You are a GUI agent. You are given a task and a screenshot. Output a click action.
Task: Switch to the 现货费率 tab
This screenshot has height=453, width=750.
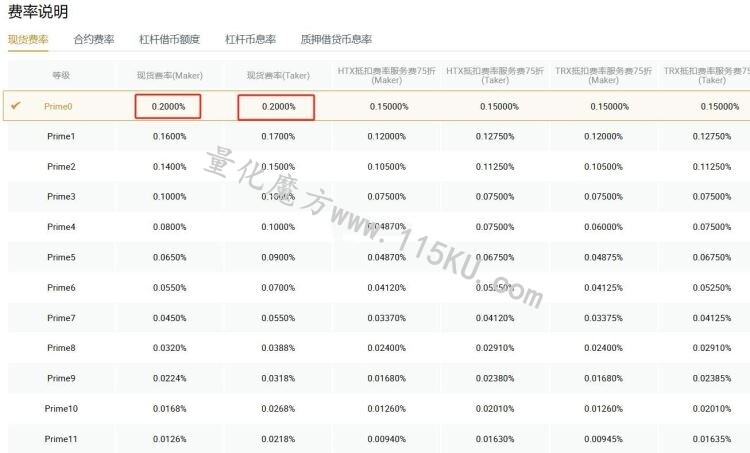point(28,39)
